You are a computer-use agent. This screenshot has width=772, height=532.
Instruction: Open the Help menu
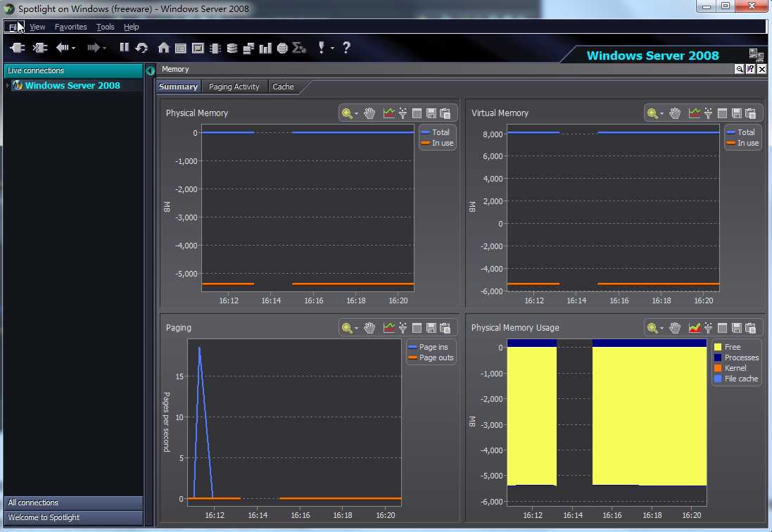pyautogui.click(x=131, y=27)
